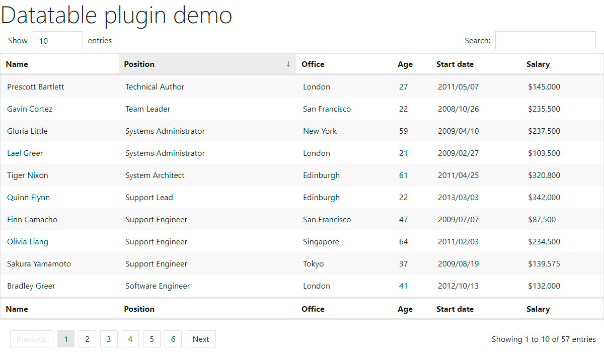The height and width of the screenshot is (364, 604).
Task: Go to page 3 of results
Action: (x=109, y=339)
